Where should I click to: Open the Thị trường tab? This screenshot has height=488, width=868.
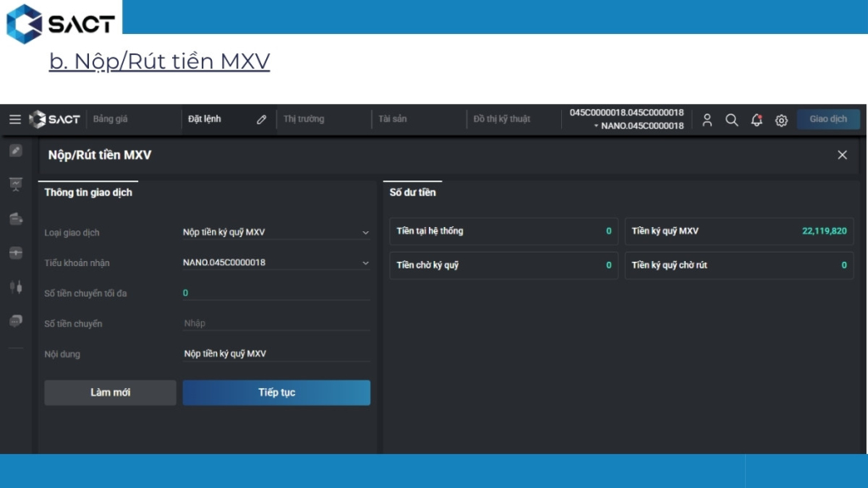pos(304,119)
